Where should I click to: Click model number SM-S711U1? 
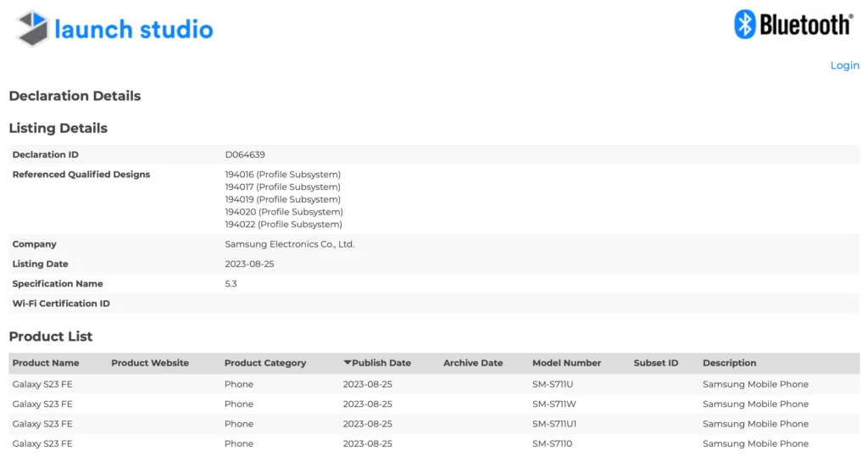point(554,424)
